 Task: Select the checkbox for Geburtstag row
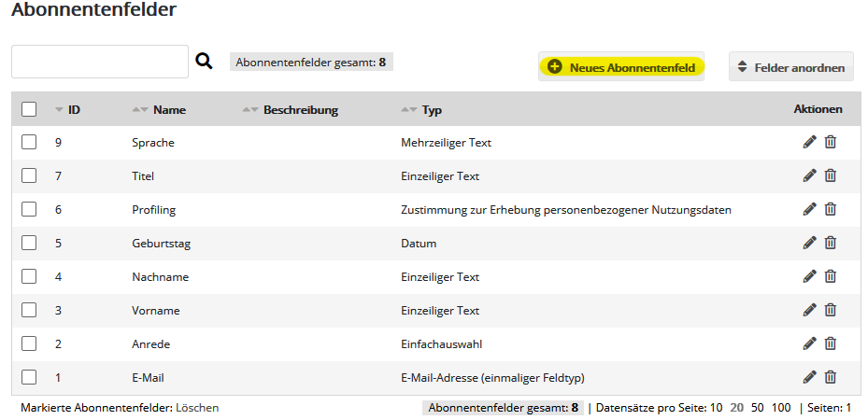[29, 243]
